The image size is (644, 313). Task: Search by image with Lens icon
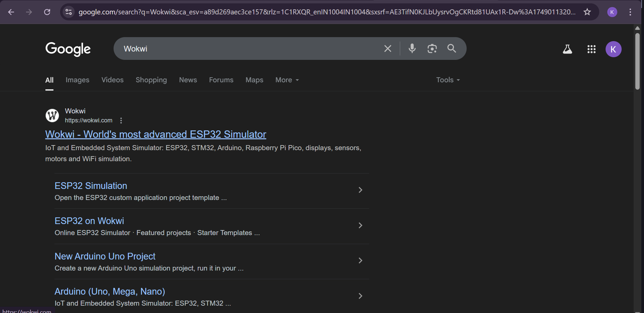click(432, 48)
